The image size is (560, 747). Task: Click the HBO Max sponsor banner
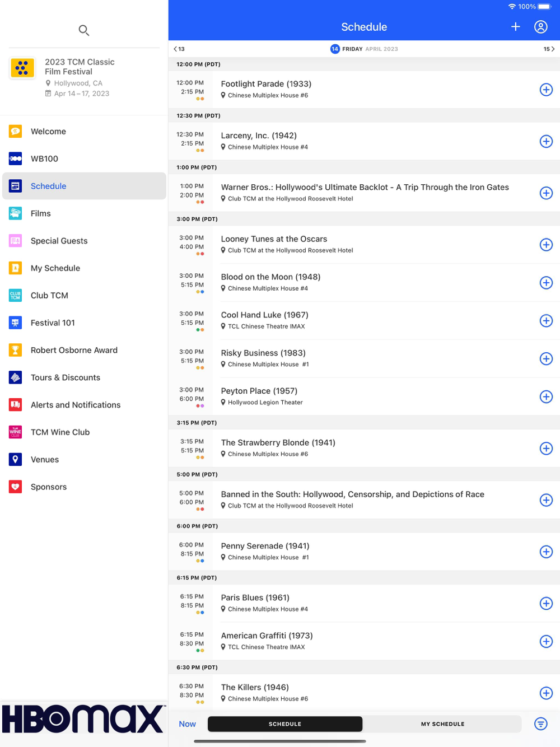tap(84, 719)
